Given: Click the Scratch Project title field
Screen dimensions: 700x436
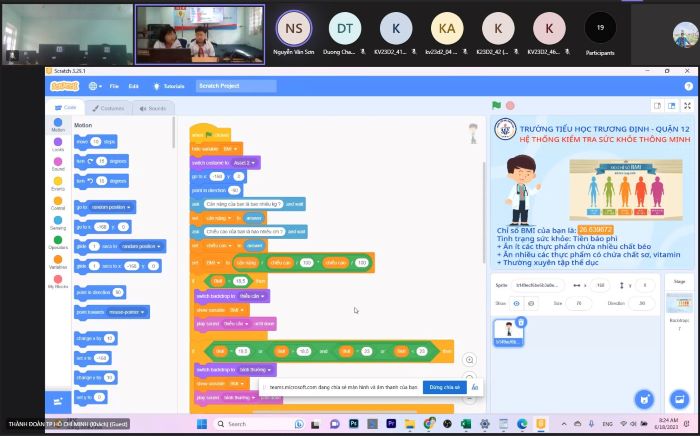Looking at the screenshot, I should pos(236,86).
